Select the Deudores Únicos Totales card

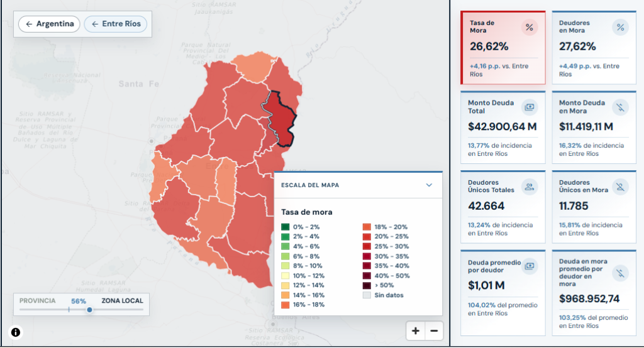pos(503,207)
